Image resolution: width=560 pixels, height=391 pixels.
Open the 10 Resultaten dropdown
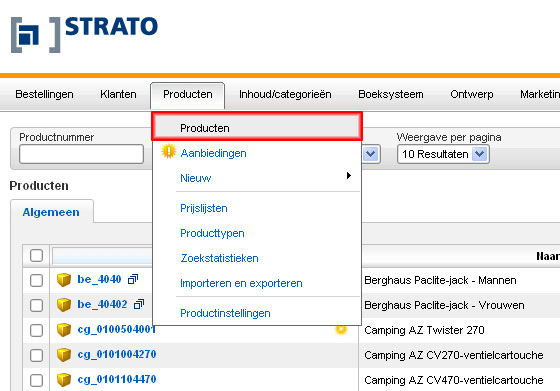click(443, 154)
